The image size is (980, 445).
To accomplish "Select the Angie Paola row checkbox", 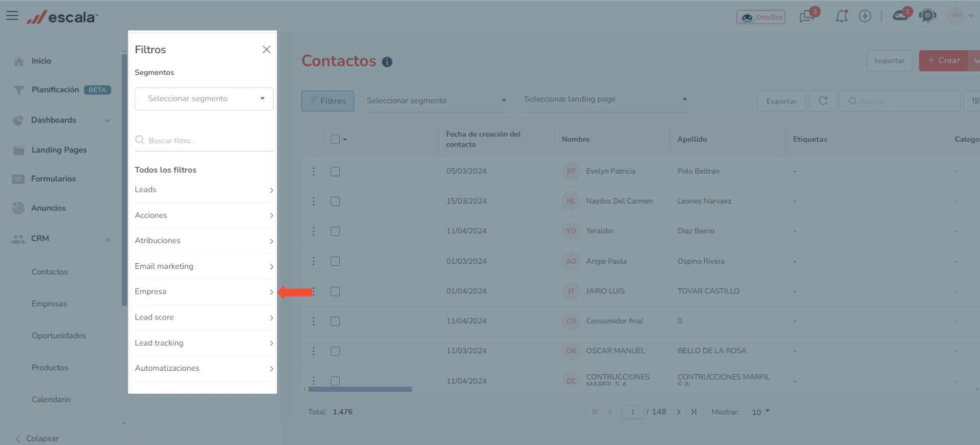I will pyautogui.click(x=335, y=261).
